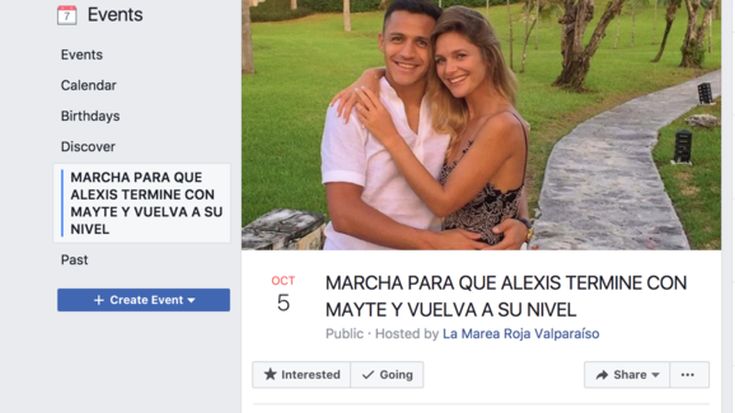This screenshot has width=735, height=413.
Task: Expand the Create Event dropdown arrow
Action: coord(191,300)
